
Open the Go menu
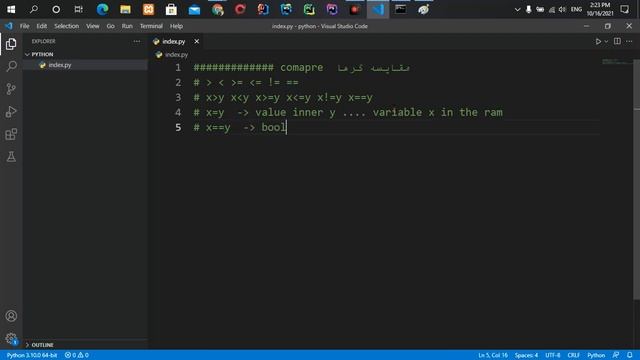click(111, 26)
